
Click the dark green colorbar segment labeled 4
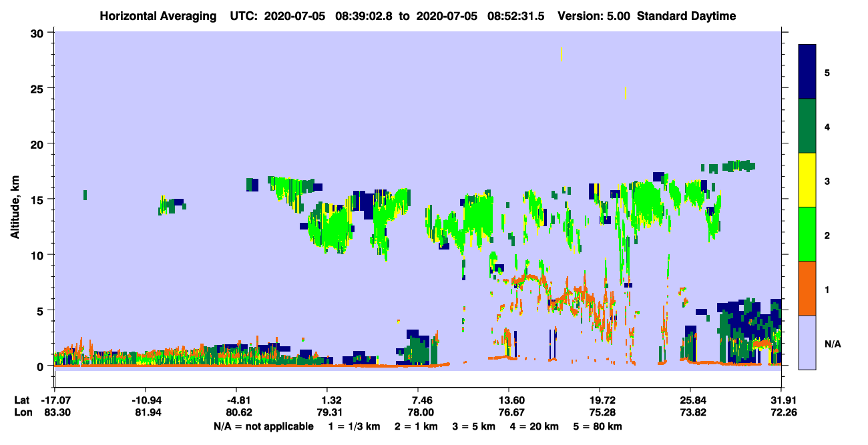coord(807,126)
